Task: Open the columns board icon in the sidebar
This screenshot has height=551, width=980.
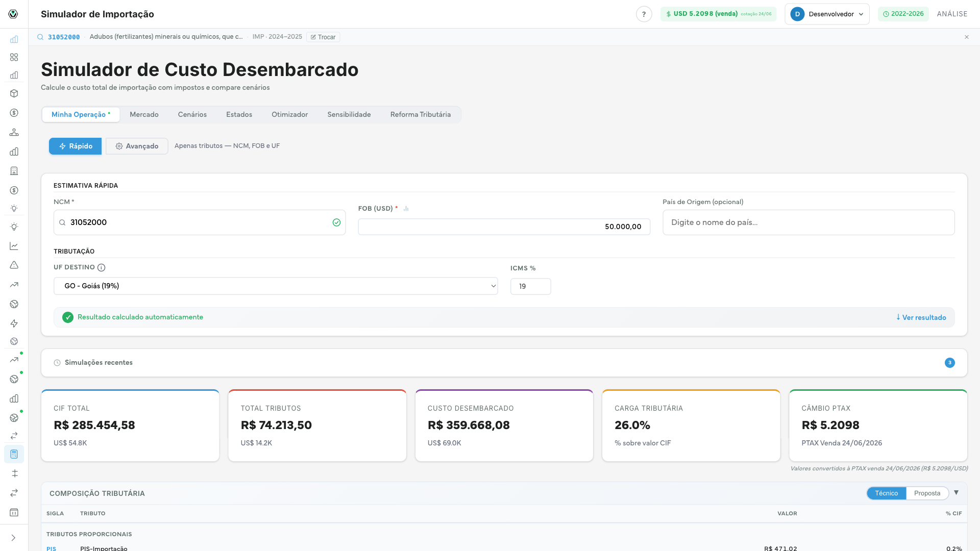Action: coord(14,512)
